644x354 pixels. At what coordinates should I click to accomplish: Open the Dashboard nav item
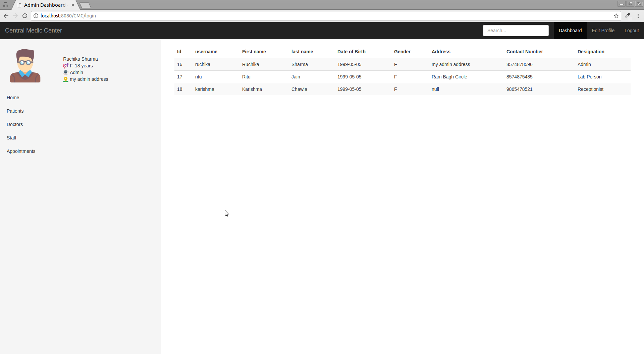tap(570, 31)
